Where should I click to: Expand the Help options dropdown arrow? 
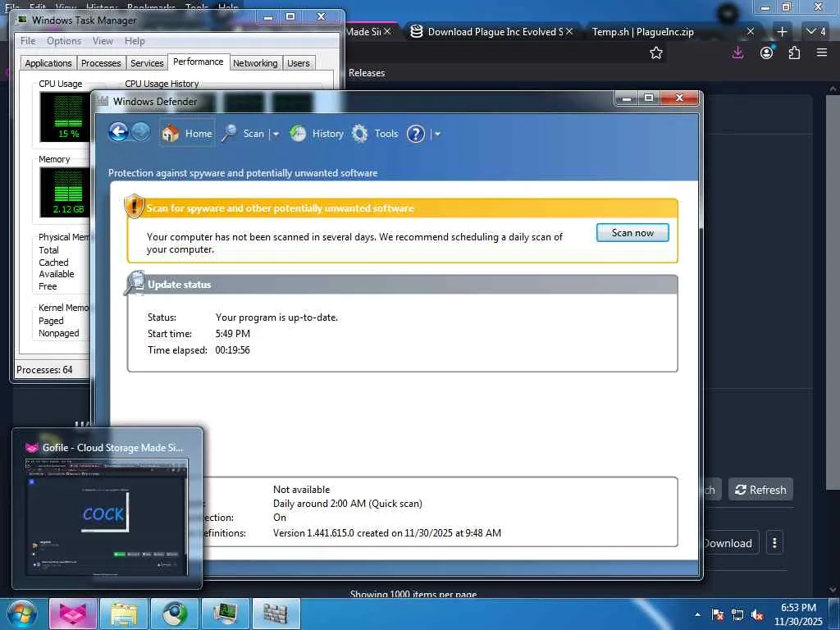coord(437,134)
